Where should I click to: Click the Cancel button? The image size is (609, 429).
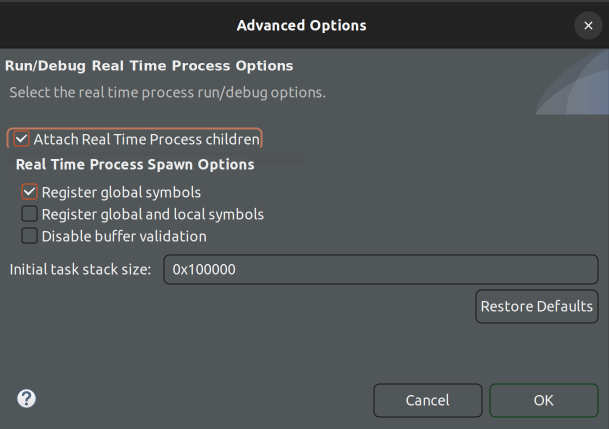(x=427, y=400)
